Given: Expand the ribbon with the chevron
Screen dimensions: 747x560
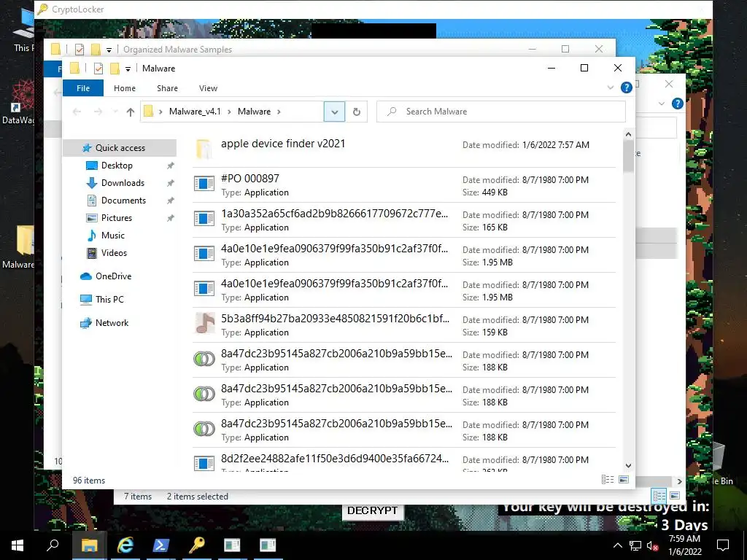Looking at the screenshot, I should pos(611,87).
